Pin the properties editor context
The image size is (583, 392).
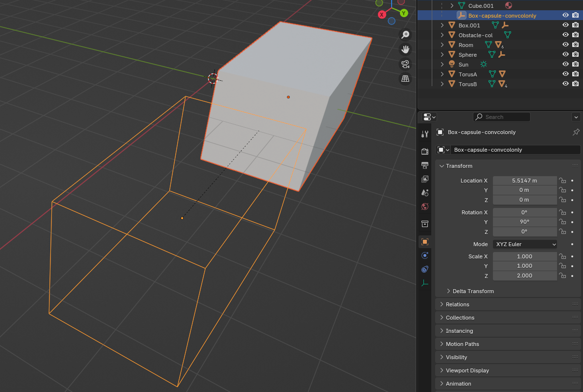[x=576, y=132]
